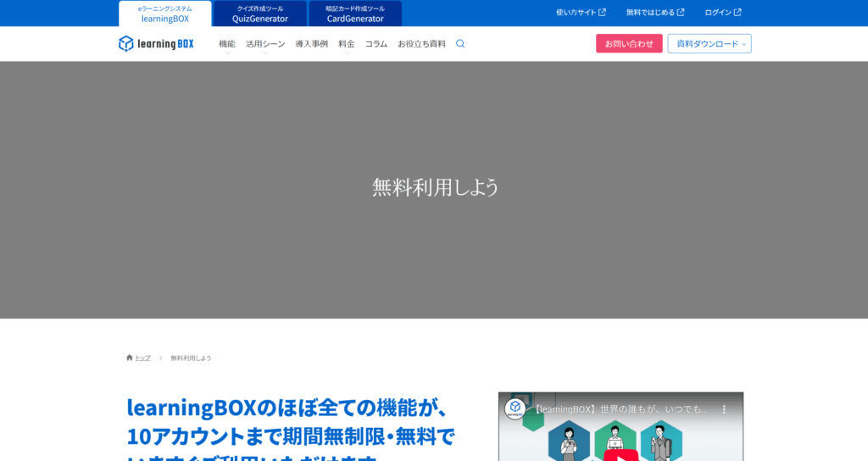This screenshot has height=461, width=868.
Task: Open the 使い方サイト link
Action: 581,12
